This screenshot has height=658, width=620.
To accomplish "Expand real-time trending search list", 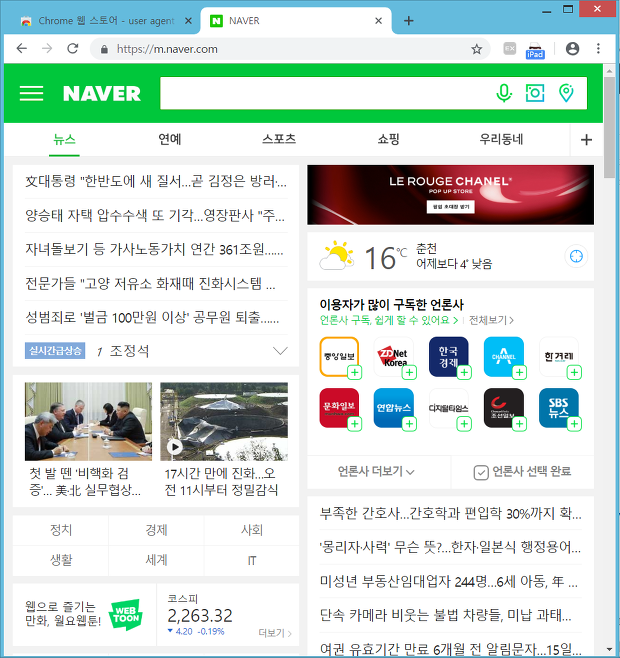I will coord(280,350).
